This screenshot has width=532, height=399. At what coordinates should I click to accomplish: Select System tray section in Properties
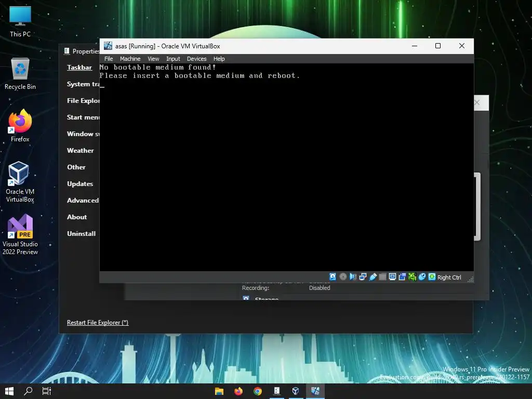point(83,84)
